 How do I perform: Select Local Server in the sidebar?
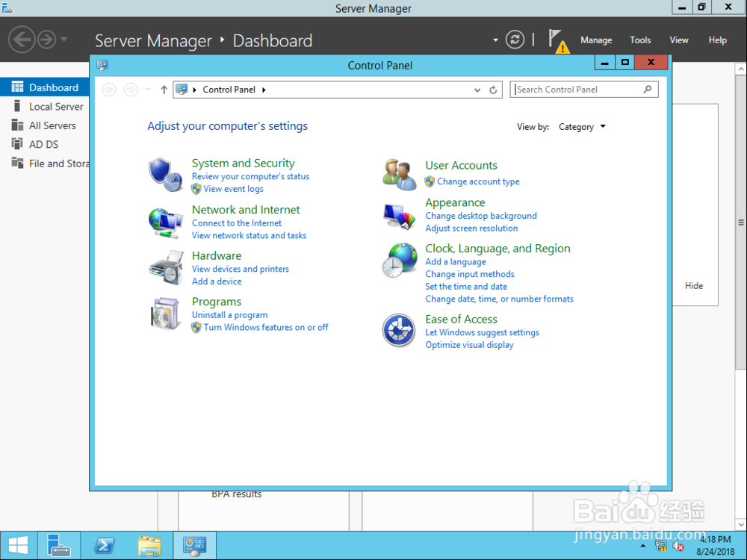point(45,106)
